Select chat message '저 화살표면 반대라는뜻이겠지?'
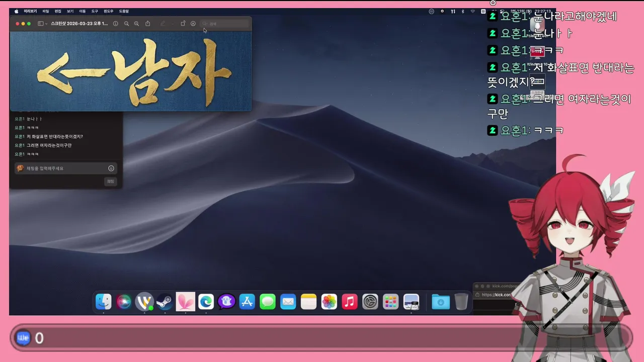 coord(55,137)
